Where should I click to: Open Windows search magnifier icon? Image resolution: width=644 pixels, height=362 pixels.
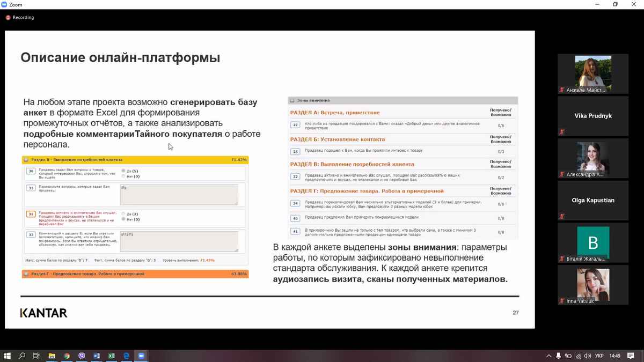[22, 356]
